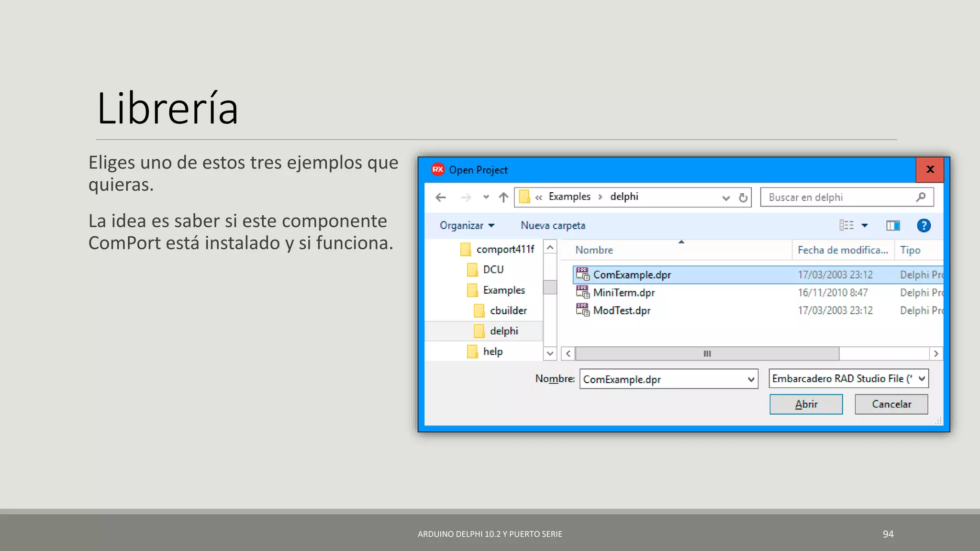
Task: Select Examples folder in tree
Action: [x=496, y=290]
